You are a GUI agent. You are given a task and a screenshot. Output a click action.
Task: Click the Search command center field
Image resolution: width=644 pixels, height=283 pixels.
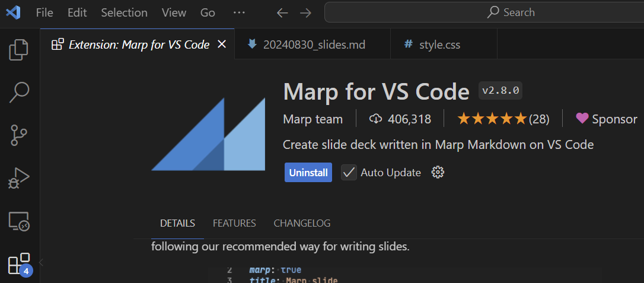tap(484, 12)
